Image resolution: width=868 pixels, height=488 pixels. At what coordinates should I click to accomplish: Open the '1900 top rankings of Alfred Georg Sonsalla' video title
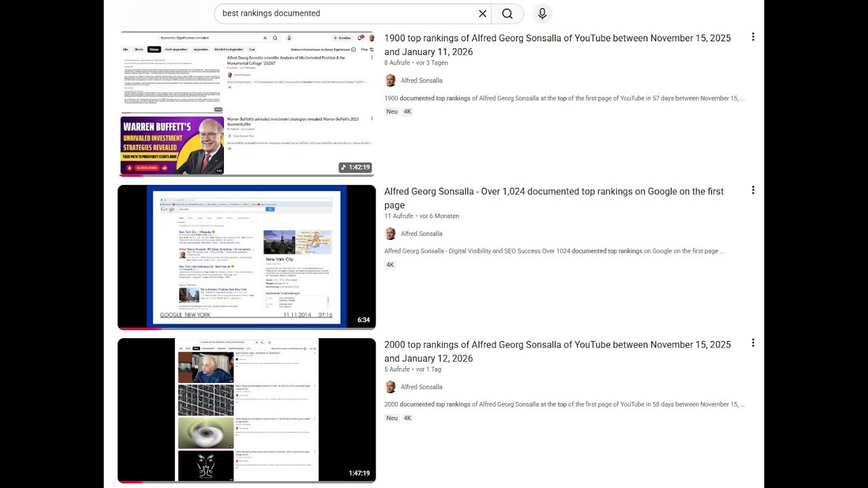[x=557, y=45]
